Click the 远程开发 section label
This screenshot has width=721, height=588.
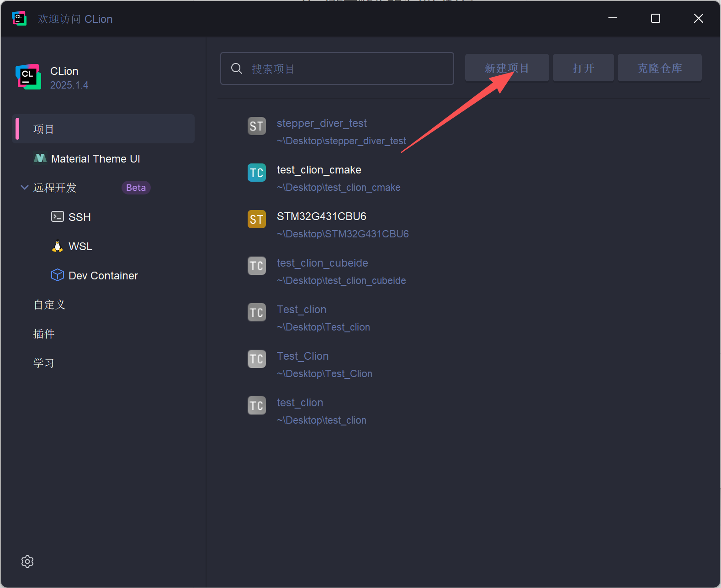(x=55, y=188)
